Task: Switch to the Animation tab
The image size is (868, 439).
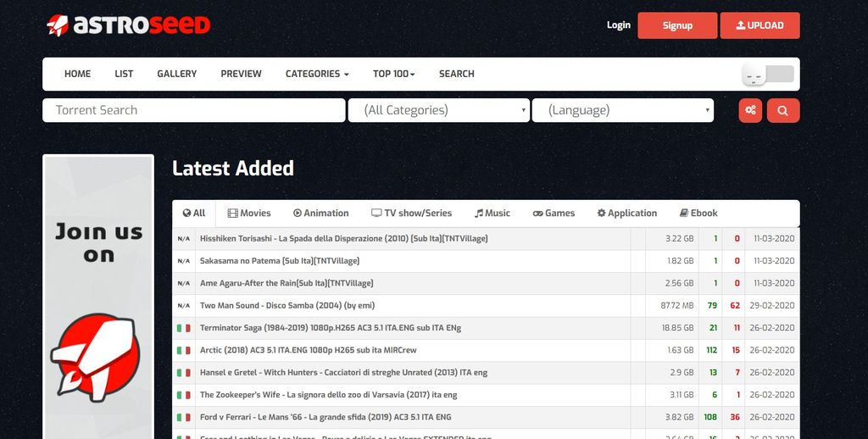Action: pos(321,213)
